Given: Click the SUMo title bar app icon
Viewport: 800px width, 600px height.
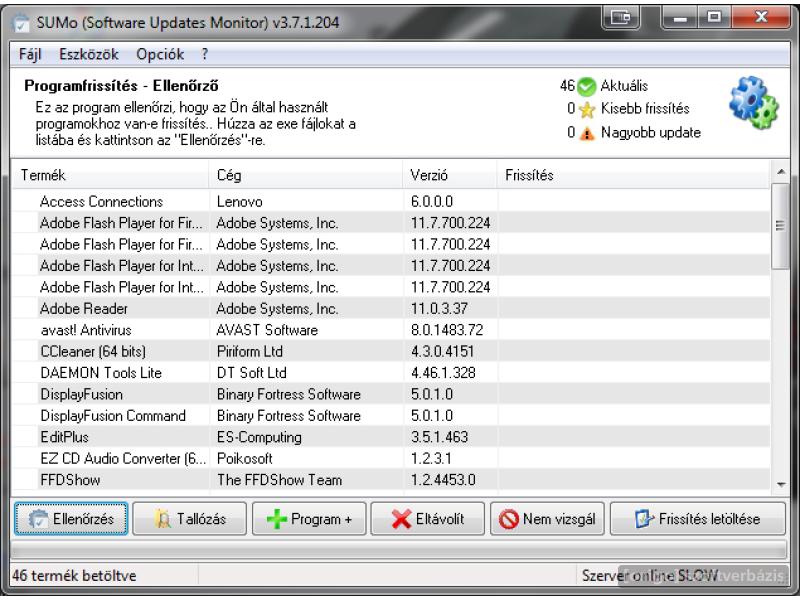Looking at the screenshot, I should click(x=21, y=23).
